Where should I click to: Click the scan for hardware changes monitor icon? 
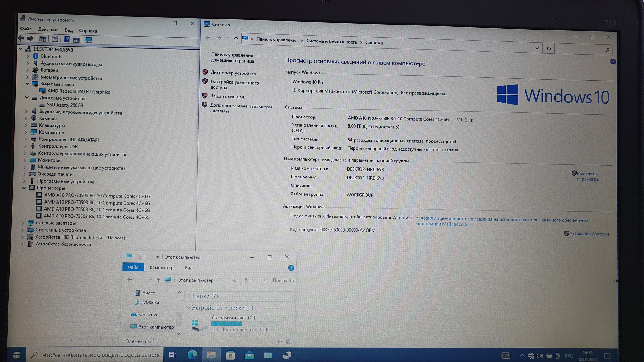click(88, 40)
